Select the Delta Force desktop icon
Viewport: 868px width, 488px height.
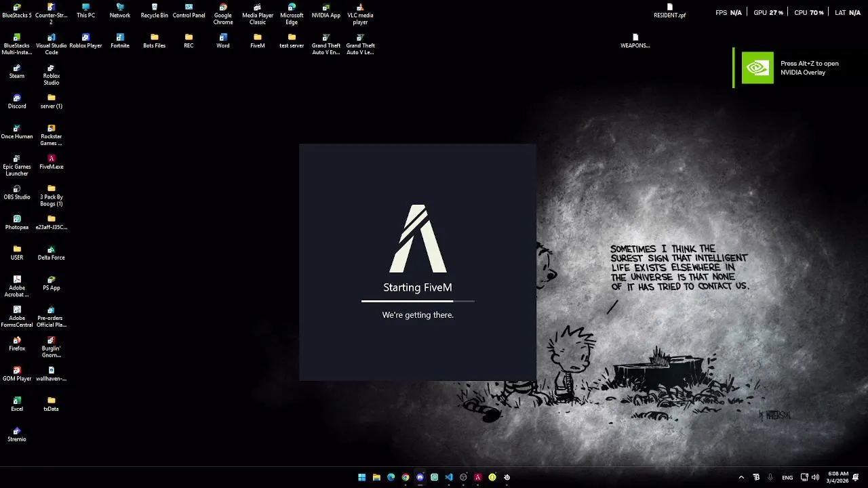(51, 253)
